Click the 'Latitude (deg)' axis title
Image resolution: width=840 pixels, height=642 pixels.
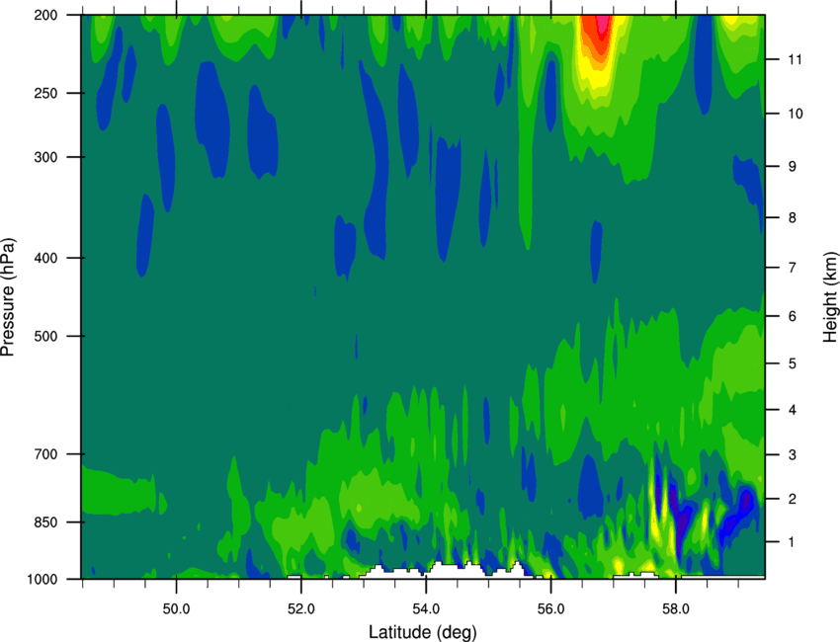[x=422, y=632]
